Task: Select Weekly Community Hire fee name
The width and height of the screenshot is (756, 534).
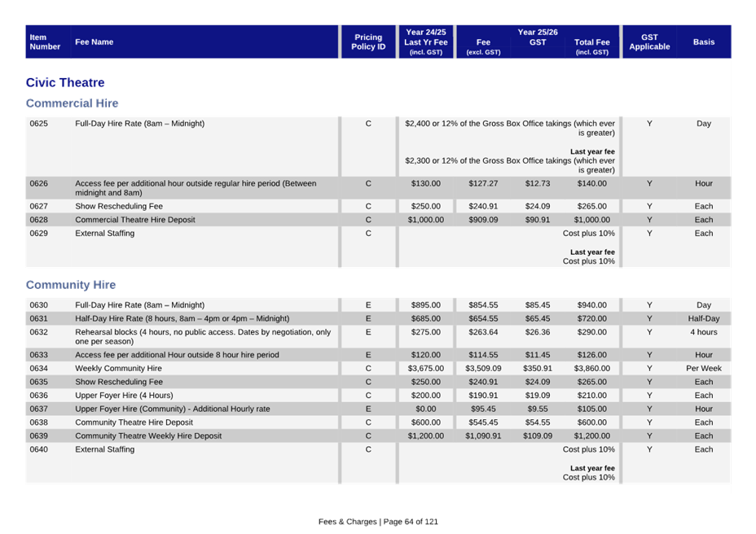Action: [x=118, y=368]
